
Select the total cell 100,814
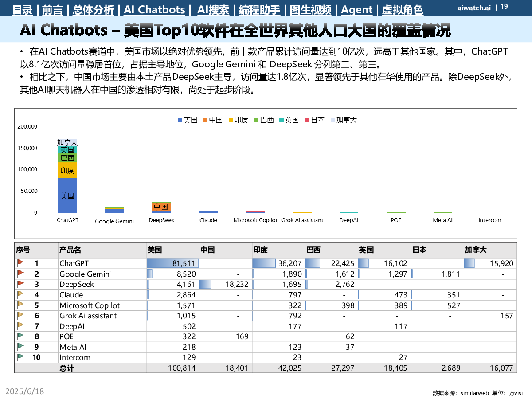172,368
